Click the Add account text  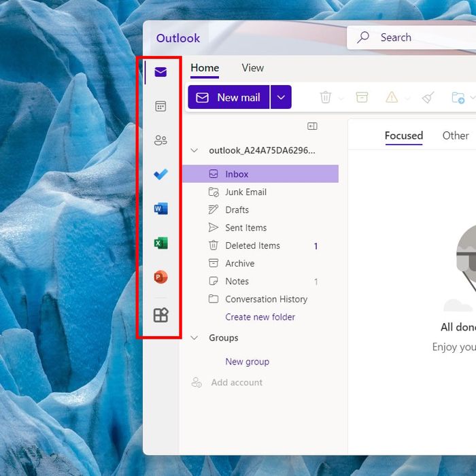(237, 382)
